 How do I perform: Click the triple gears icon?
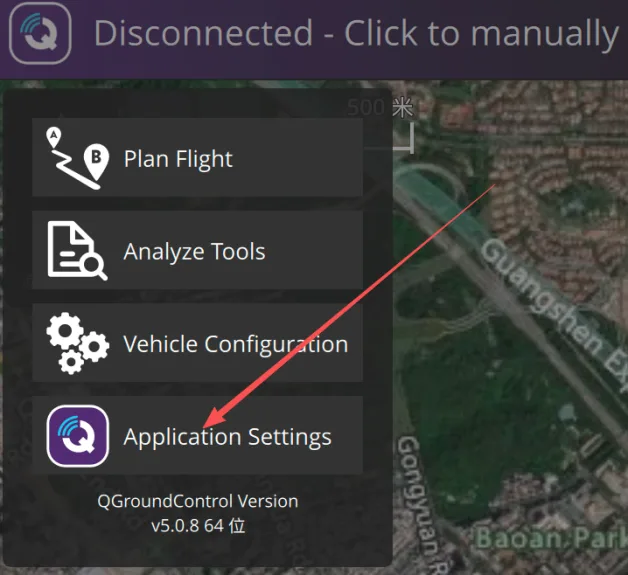77,343
